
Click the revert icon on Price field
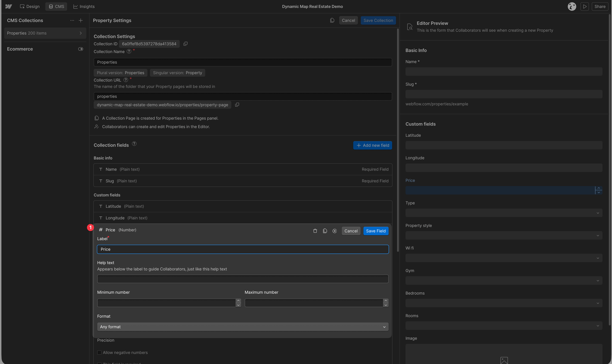(x=335, y=231)
